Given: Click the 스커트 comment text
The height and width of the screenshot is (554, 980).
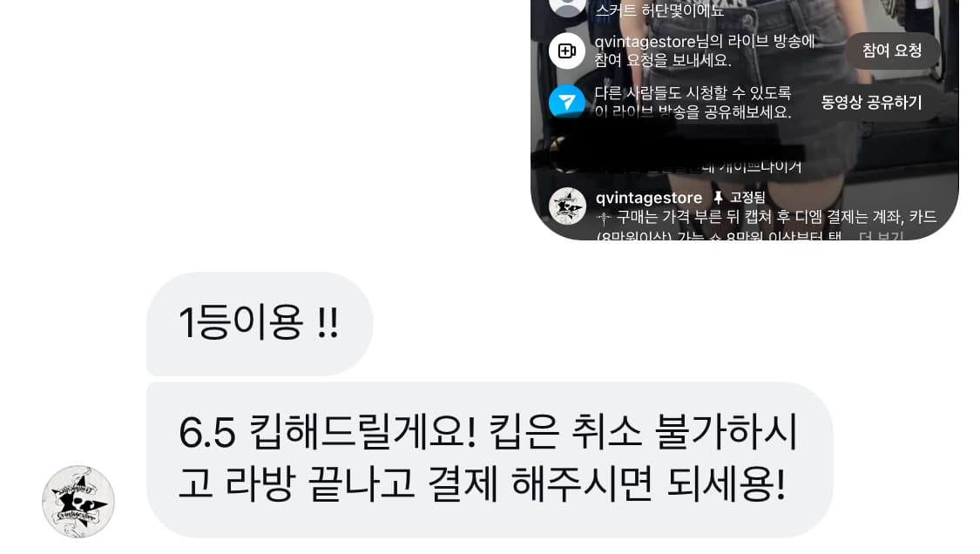Looking at the screenshot, I should tap(659, 10).
